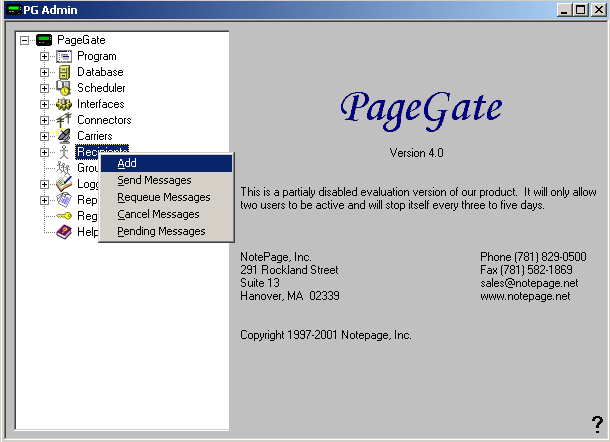Click the NotePage, Inc. company name

(x=276, y=257)
